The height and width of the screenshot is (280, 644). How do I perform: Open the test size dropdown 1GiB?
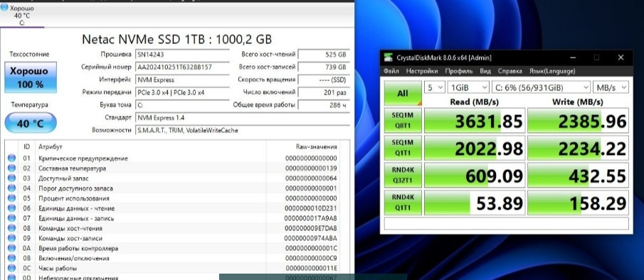click(x=468, y=87)
